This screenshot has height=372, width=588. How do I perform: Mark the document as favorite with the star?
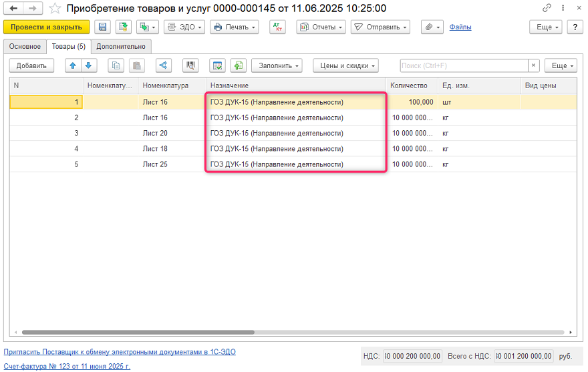pos(55,8)
